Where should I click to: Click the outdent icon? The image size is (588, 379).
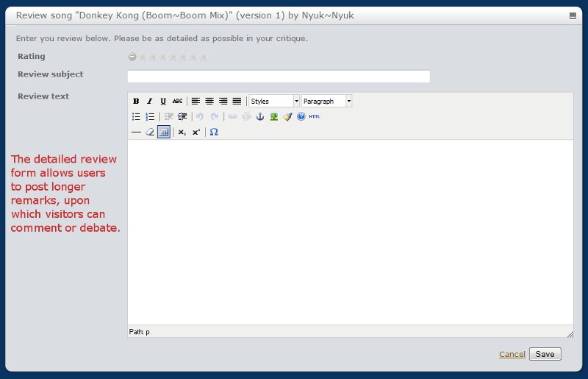point(168,116)
